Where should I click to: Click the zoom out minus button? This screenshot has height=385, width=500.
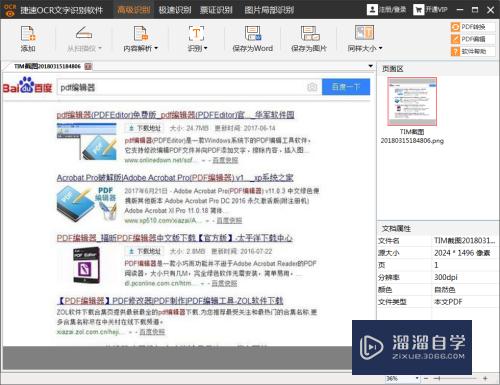click(x=426, y=379)
